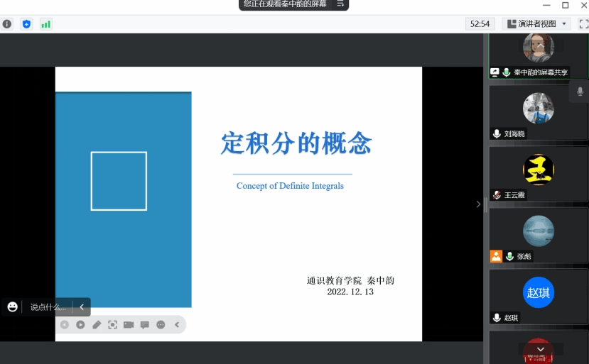Image resolution: width=589 pixels, height=364 pixels.
Task: Click the slideshow play button
Action: click(x=80, y=324)
